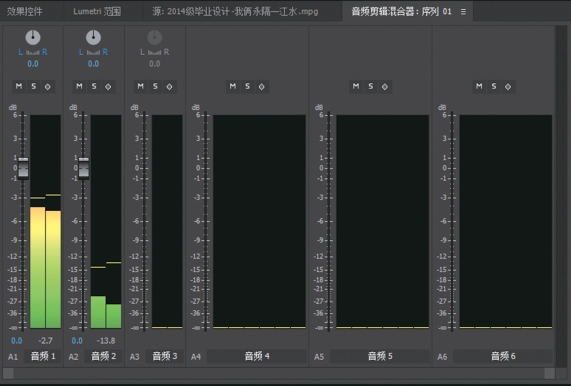Click the A1 track label
Viewport: 571px width, 386px height.
[x=13, y=357]
